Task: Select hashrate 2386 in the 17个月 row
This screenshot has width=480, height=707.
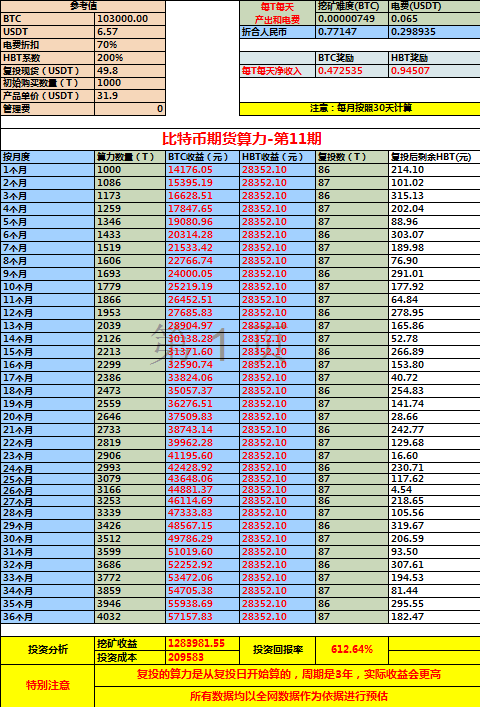Action: click(130, 378)
